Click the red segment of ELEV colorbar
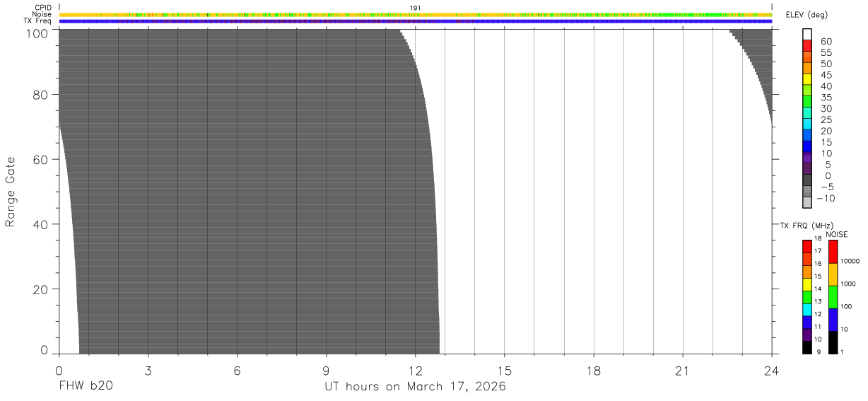This screenshot has width=868, height=401. [807, 45]
